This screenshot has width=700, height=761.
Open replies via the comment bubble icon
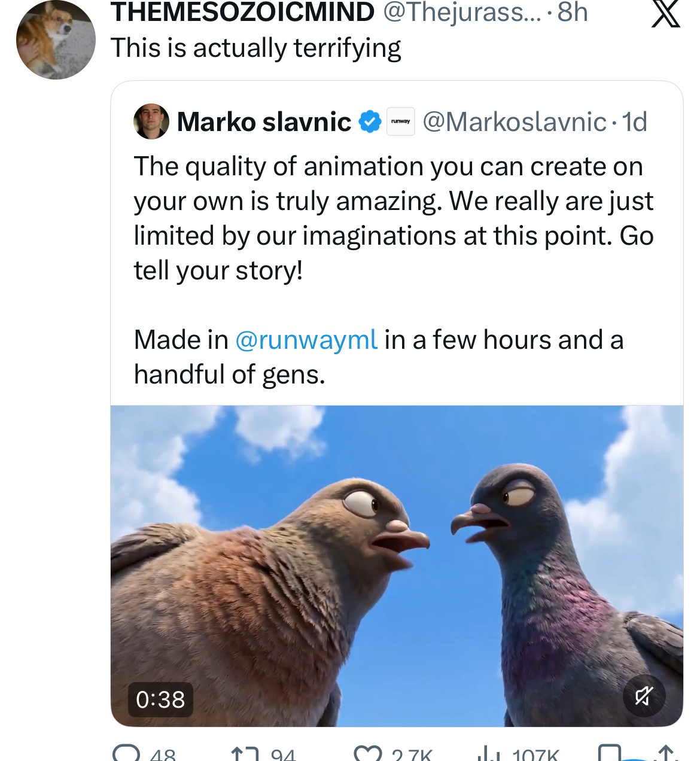pos(126,753)
